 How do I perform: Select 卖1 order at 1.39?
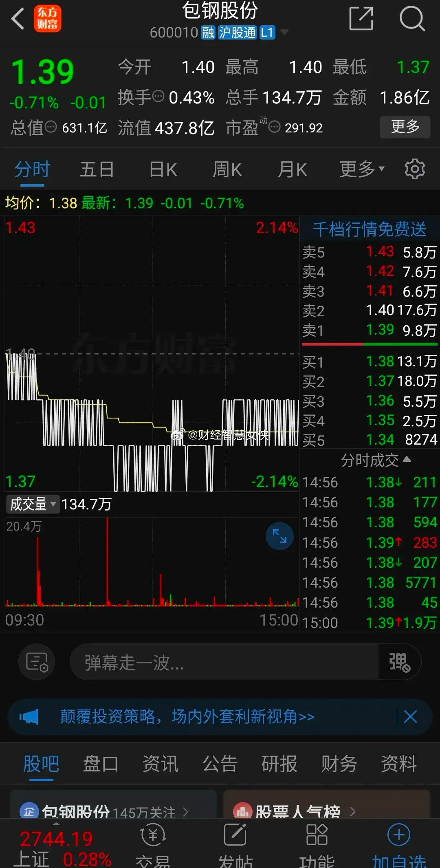[x=370, y=330]
